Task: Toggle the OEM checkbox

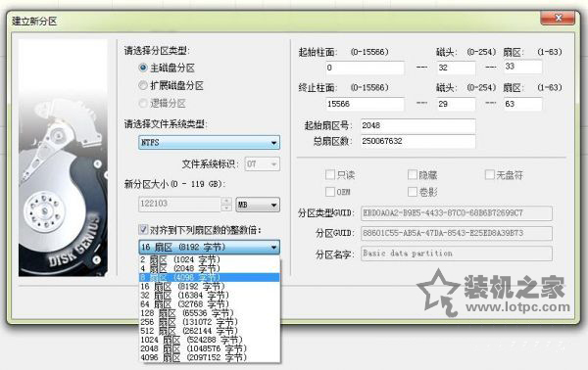Action: coord(330,192)
